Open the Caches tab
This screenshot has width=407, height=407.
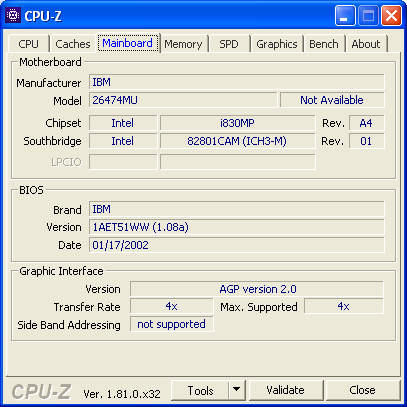point(73,44)
